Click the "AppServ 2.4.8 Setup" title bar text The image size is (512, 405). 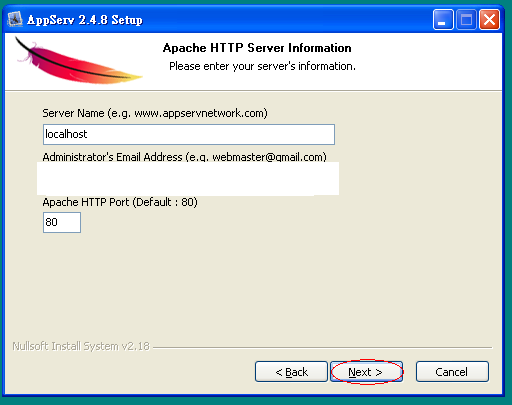(85, 20)
